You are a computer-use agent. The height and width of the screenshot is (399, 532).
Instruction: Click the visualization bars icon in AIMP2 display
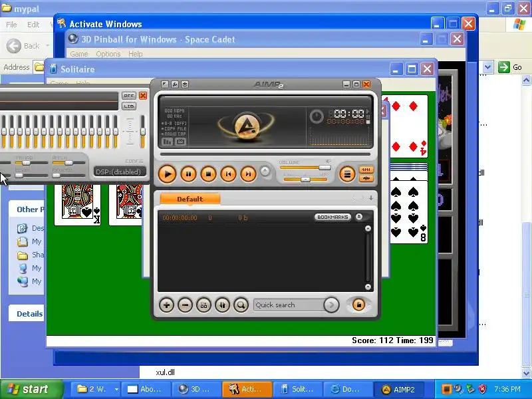tap(168, 142)
